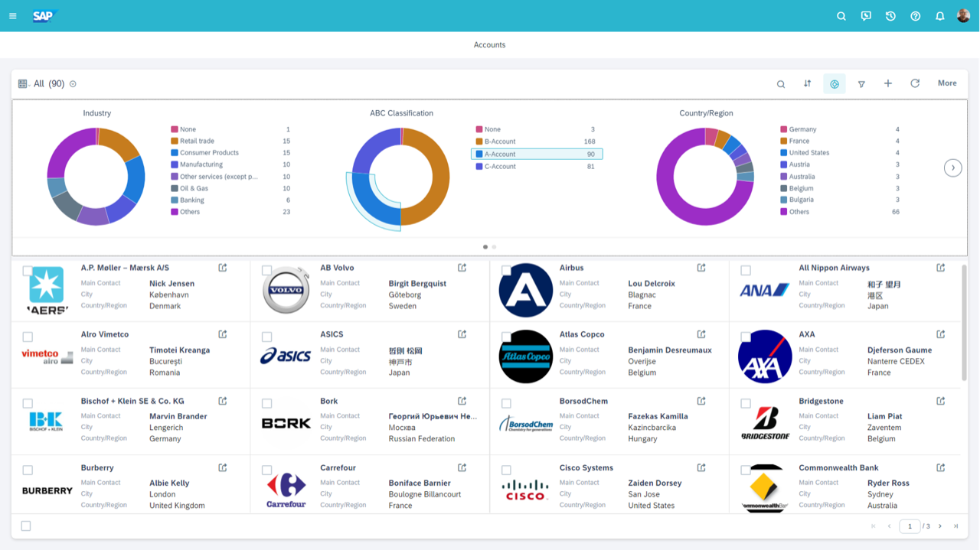
Task: Open Carrefour quick view icon
Action: tap(462, 467)
